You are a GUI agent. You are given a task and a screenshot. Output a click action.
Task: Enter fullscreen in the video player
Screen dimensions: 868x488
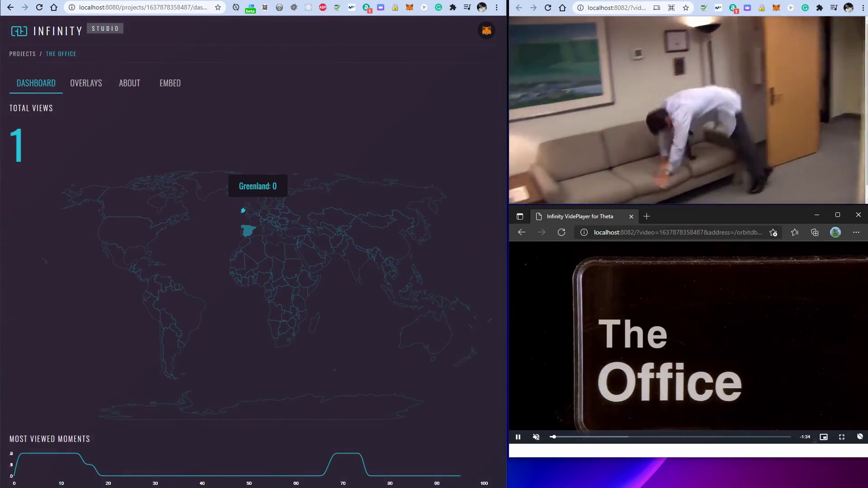pos(842,437)
